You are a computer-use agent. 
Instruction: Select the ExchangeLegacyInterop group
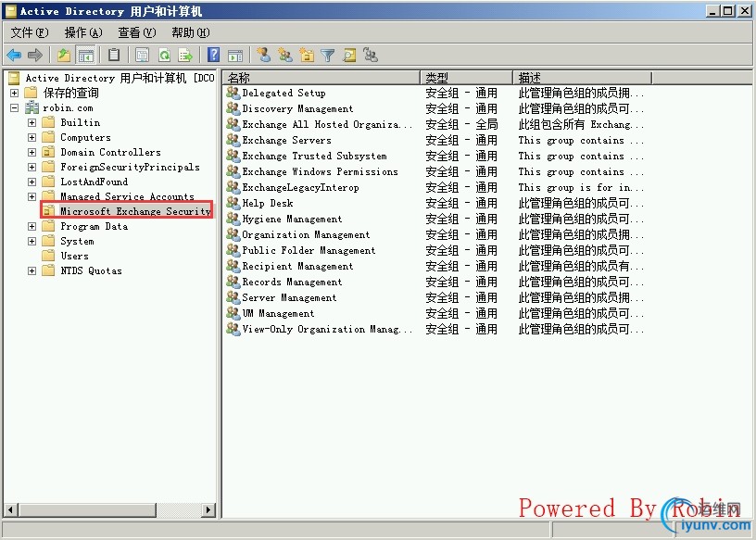pyautogui.click(x=300, y=187)
